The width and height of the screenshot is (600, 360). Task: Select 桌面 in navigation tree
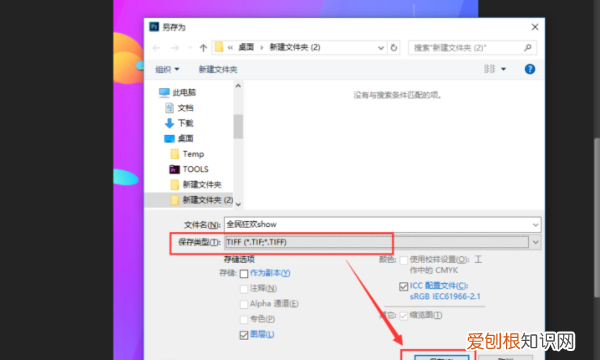pos(179,138)
